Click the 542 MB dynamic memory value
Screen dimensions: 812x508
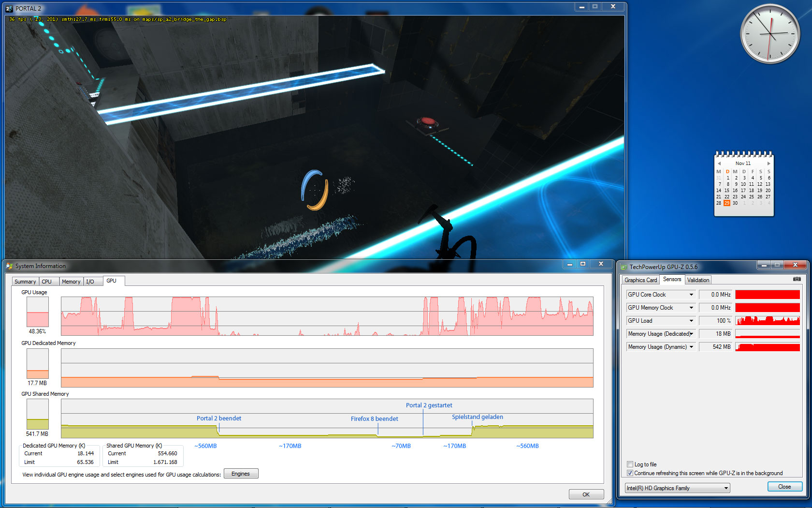pyautogui.click(x=715, y=347)
